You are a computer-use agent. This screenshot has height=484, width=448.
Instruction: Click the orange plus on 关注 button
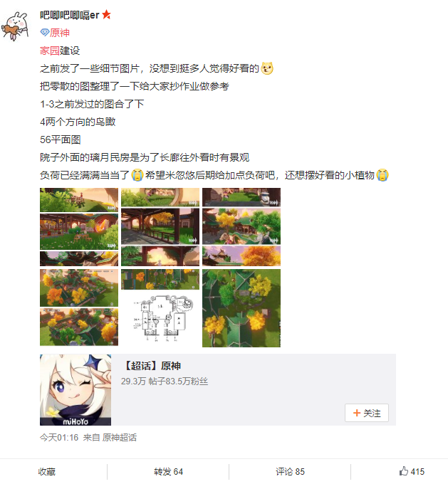point(357,413)
